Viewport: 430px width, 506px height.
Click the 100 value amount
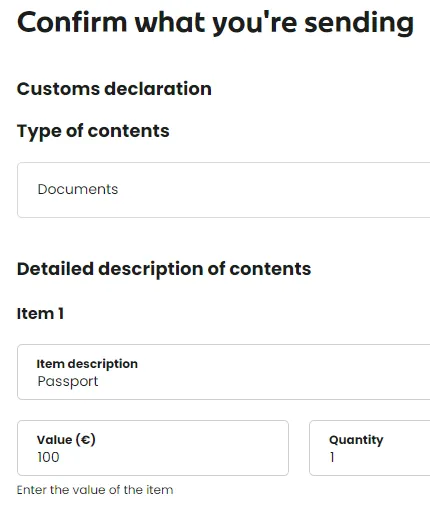(48, 457)
